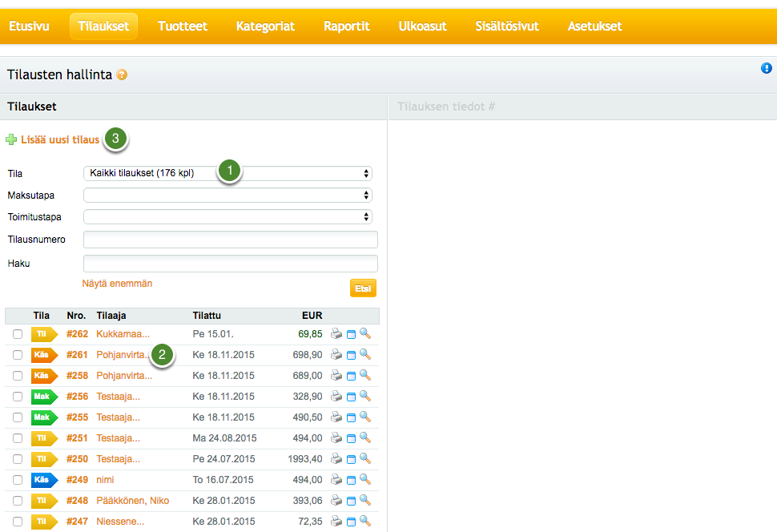Inspect order #261 with magnifier icon

click(x=365, y=354)
